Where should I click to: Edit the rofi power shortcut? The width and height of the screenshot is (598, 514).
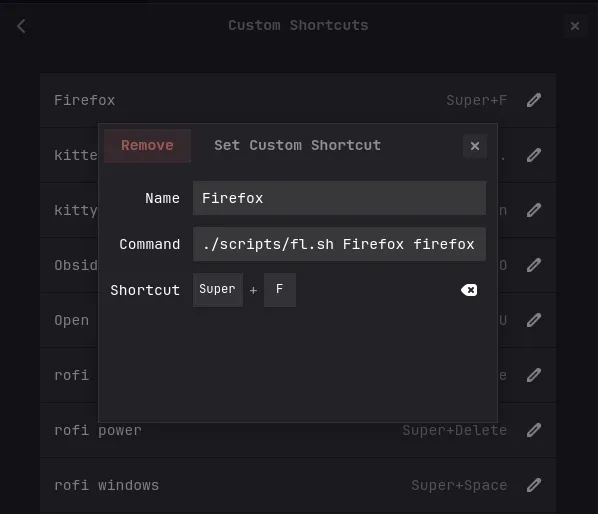click(534, 430)
